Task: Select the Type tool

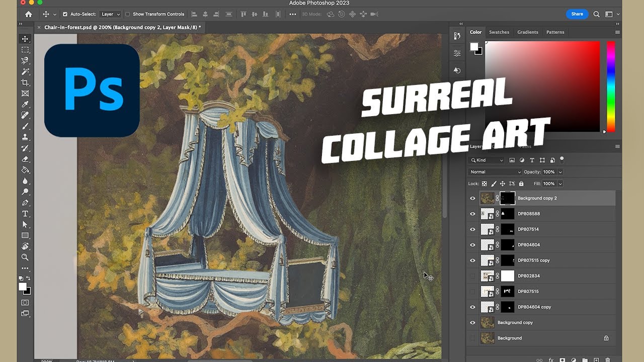Action: click(25, 214)
